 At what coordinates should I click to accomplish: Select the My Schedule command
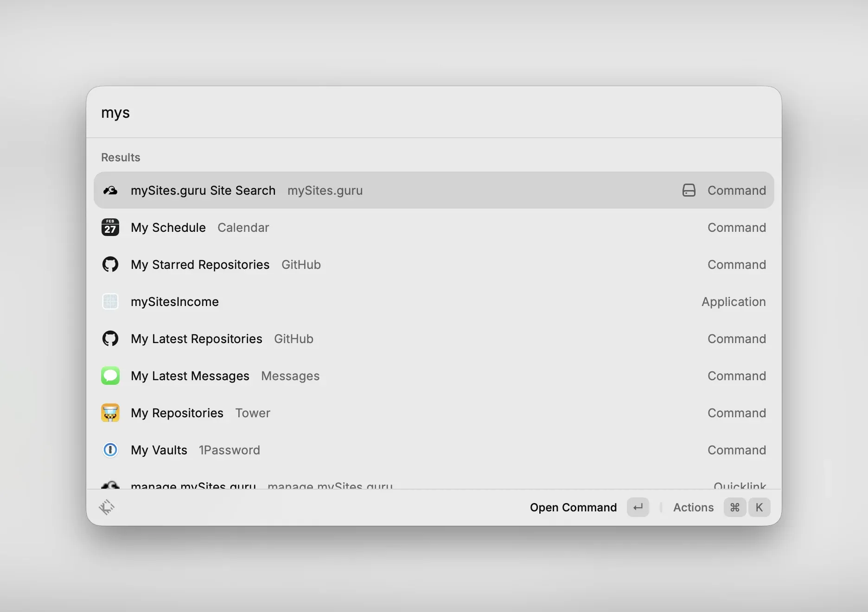tap(168, 227)
